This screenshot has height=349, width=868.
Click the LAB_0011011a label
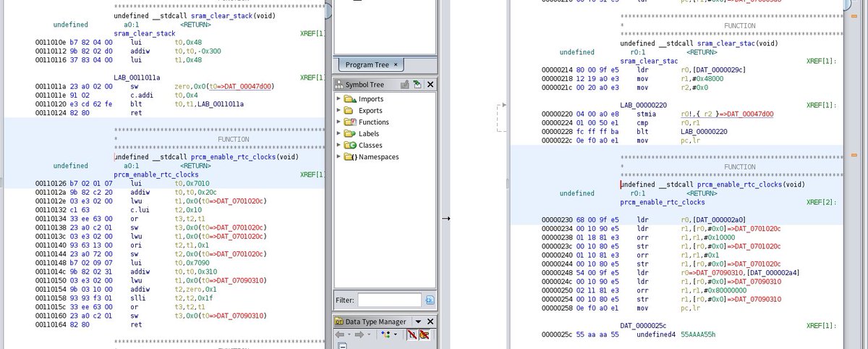click(137, 77)
